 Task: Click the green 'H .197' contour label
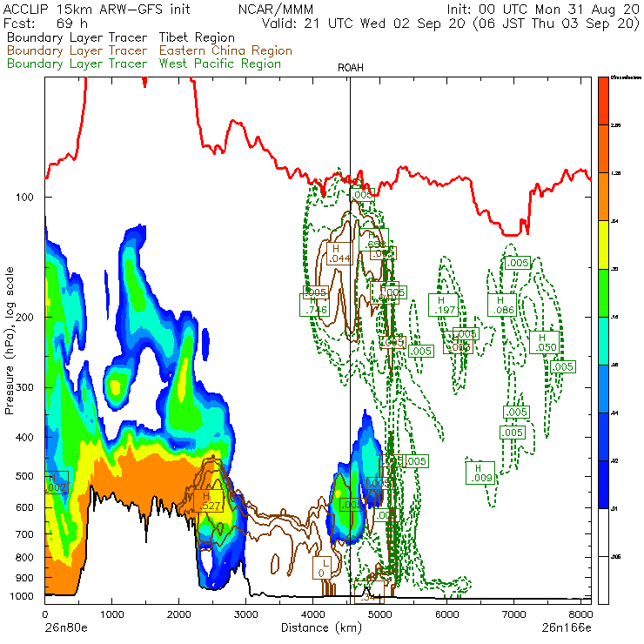click(x=443, y=305)
